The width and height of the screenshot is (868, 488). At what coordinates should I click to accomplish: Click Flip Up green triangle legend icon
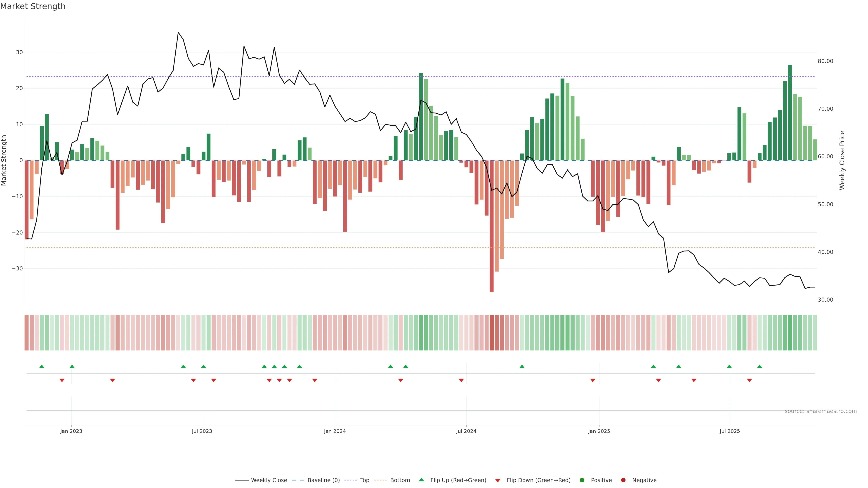pos(421,480)
